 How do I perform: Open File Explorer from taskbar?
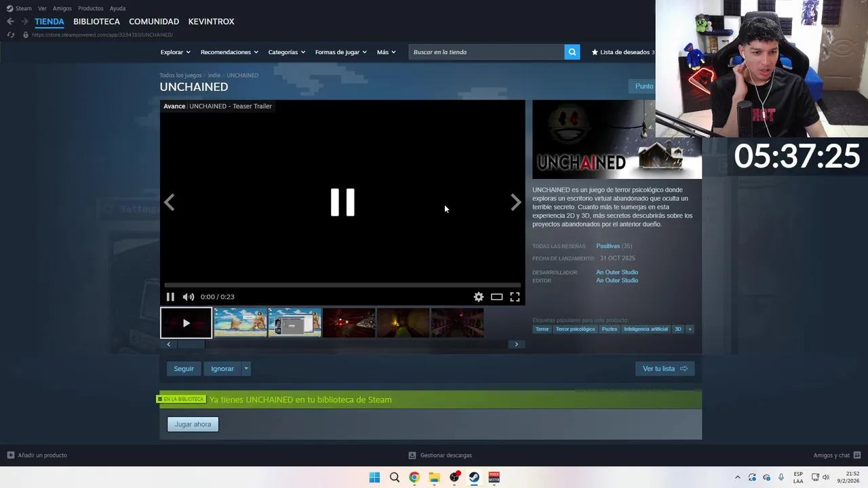pos(434,477)
